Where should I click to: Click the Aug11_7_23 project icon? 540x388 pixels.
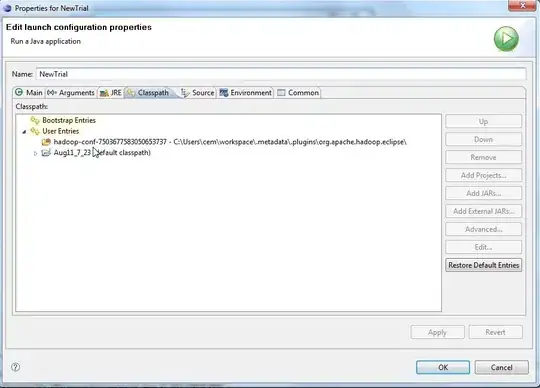click(x=46, y=153)
